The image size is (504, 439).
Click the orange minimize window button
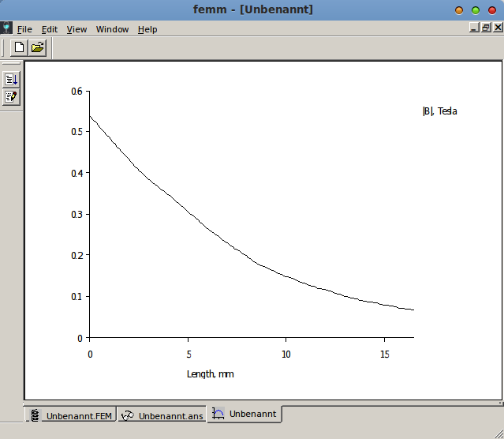pyautogui.click(x=459, y=10)
